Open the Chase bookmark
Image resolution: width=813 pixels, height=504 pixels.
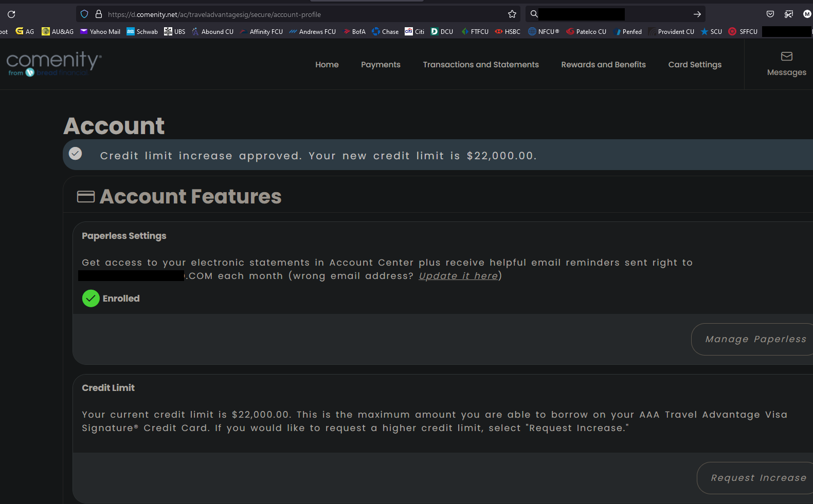point(385,31)
